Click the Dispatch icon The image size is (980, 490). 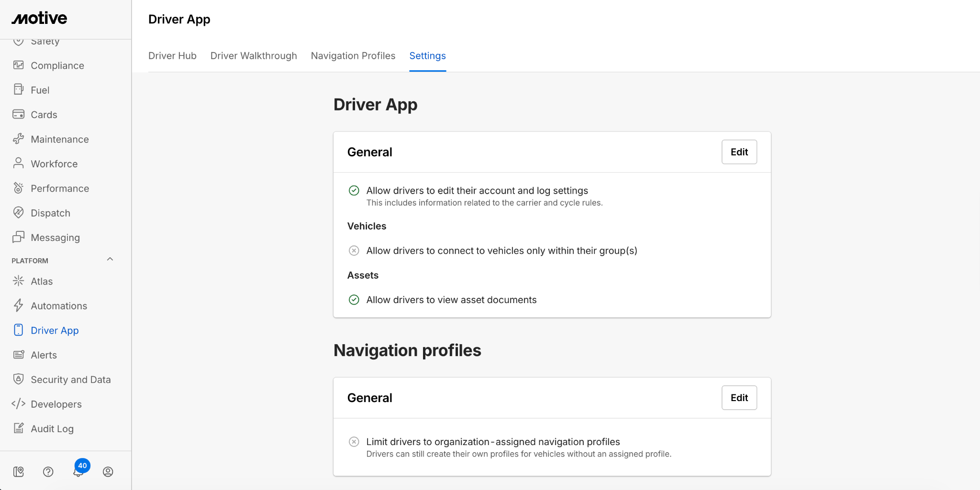(x=19, y=213)
